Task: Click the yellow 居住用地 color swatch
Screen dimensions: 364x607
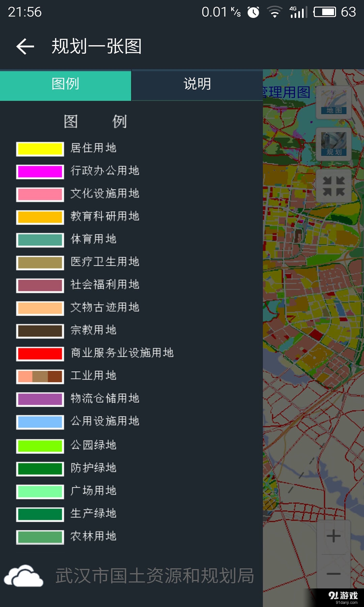Action: [x=40, y=149]
